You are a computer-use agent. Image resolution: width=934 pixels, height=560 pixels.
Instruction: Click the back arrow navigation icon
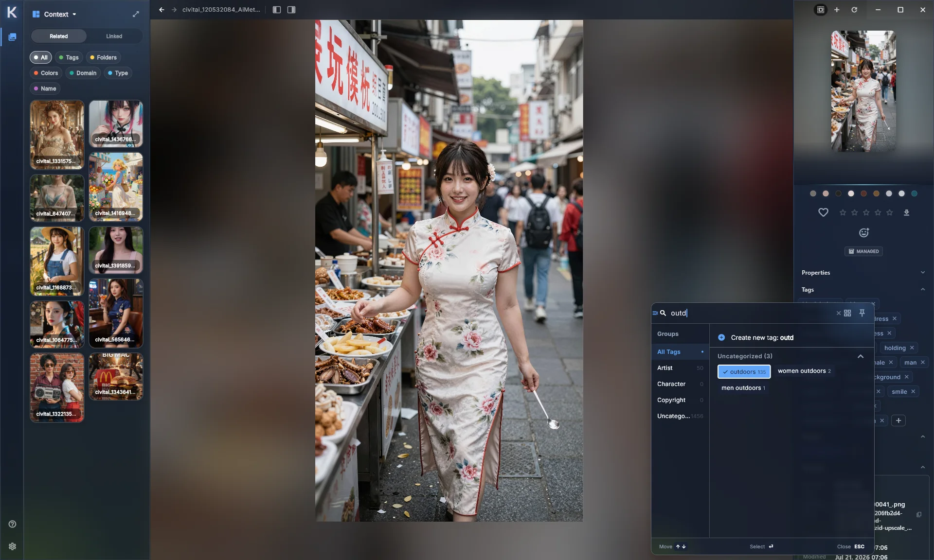click(162, 10)
